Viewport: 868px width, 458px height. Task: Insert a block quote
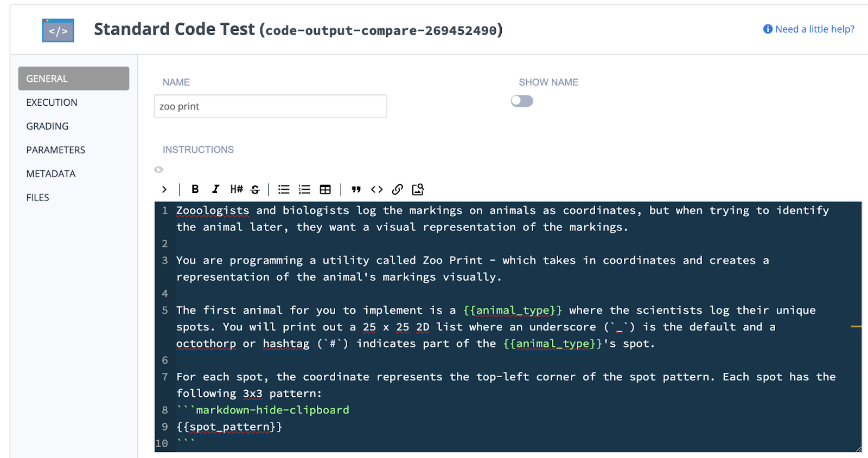356,189
